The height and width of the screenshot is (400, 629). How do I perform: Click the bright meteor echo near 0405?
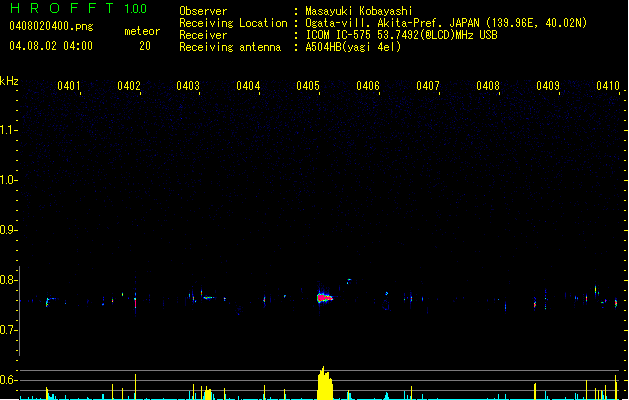(x=324, y=298)
